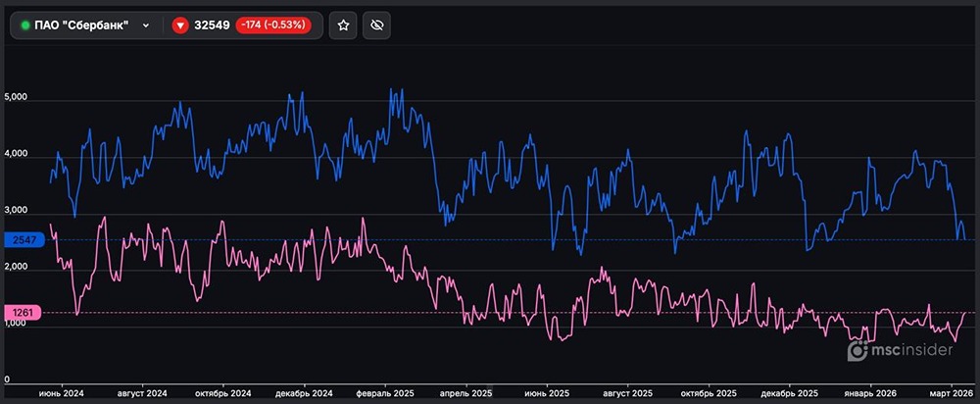Viewport: 980px width, 404px height.
Task: Click the август 2025 axis label
Action: pyautogui.click(x=628, y=393)
